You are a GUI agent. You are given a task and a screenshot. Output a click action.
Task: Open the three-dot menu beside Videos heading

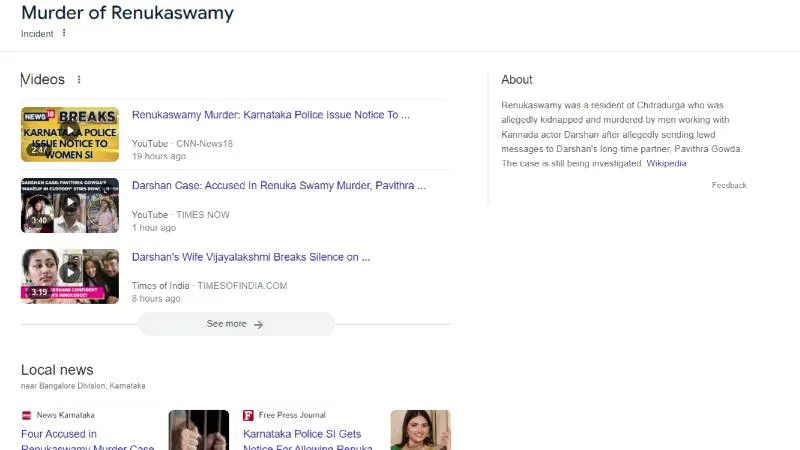coord(79,80)
